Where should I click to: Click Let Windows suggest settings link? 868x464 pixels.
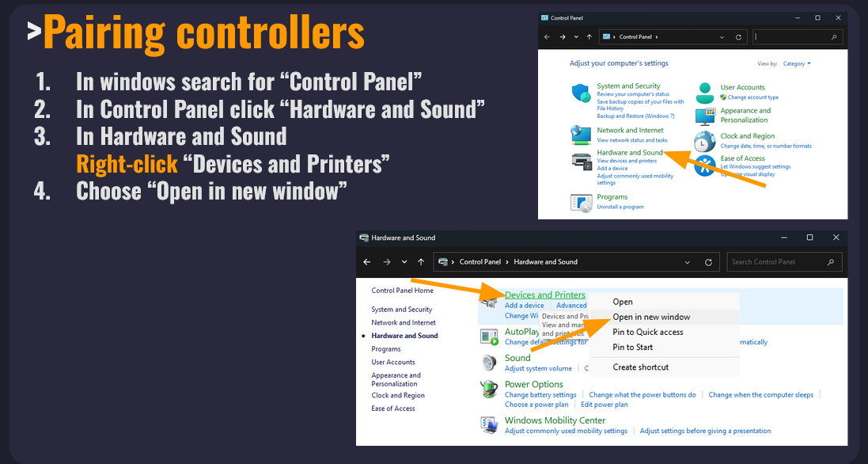755,166
